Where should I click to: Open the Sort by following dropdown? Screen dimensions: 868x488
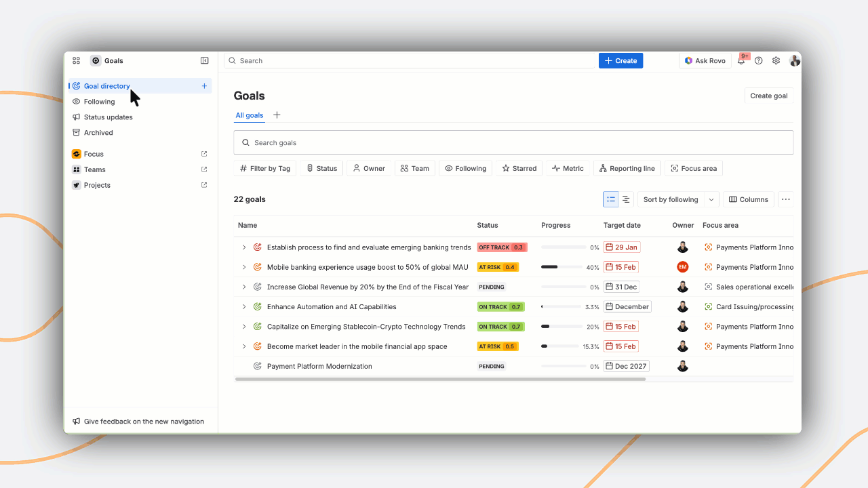coord(676,199)
